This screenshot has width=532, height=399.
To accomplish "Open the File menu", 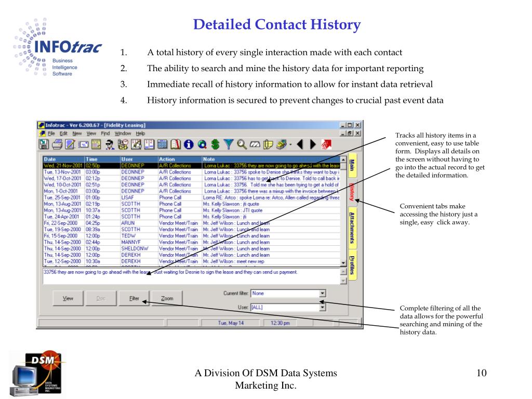I will (x=51, y=134).
